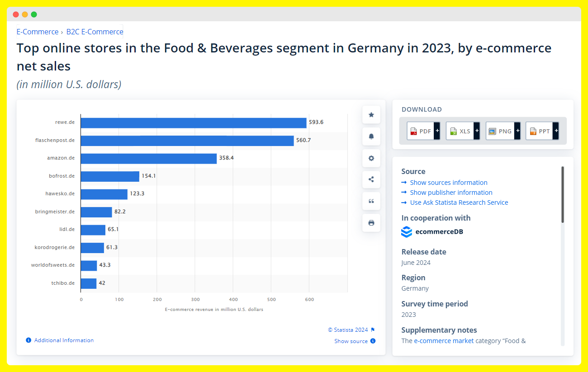The height and width of the screenshot is (372, 588).
Task: Click the bell notification icon
Action: 371,137
